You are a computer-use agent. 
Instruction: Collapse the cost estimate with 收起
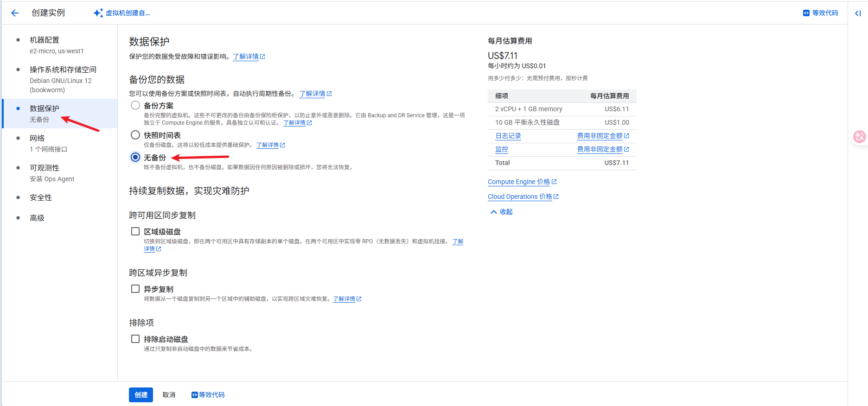[501, 212]
